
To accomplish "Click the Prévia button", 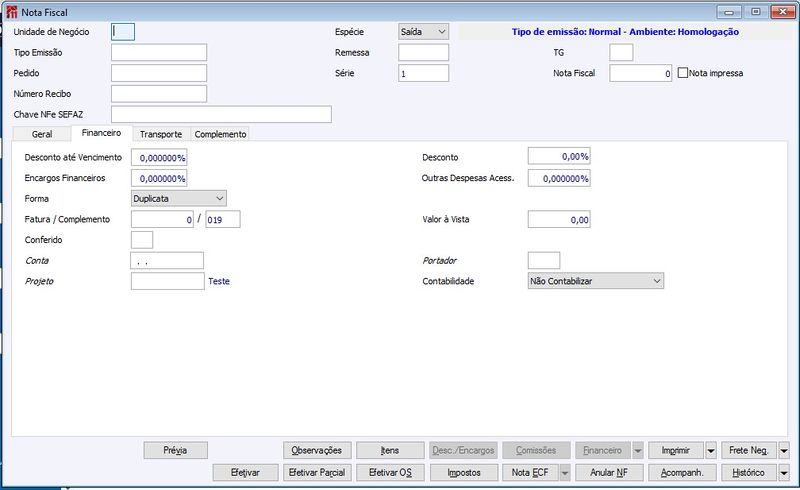I will (x=176, y=450).
